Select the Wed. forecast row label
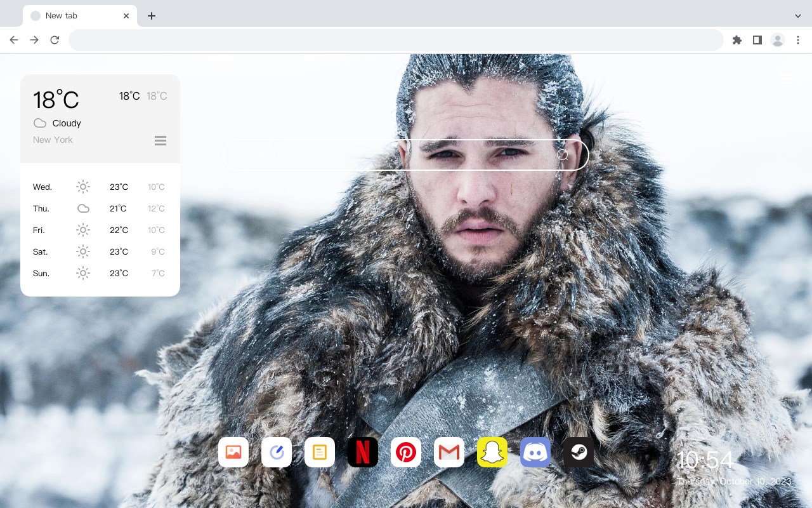 click(43, 187)
